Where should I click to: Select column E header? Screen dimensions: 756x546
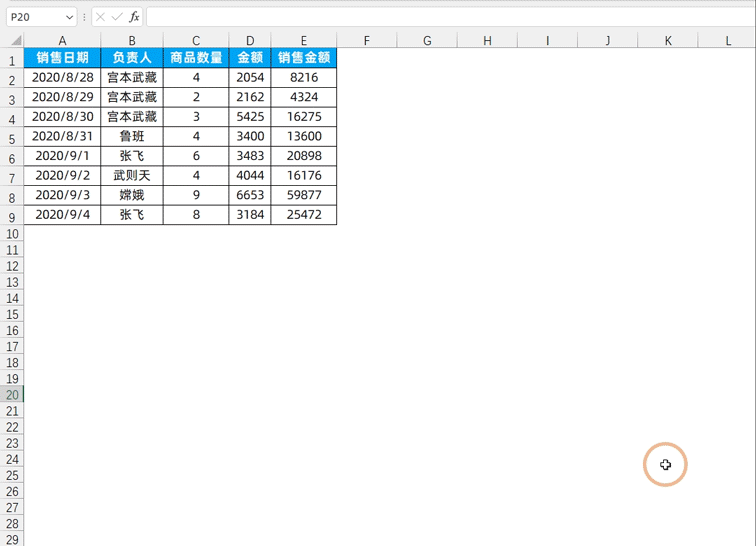coord(303,41)
